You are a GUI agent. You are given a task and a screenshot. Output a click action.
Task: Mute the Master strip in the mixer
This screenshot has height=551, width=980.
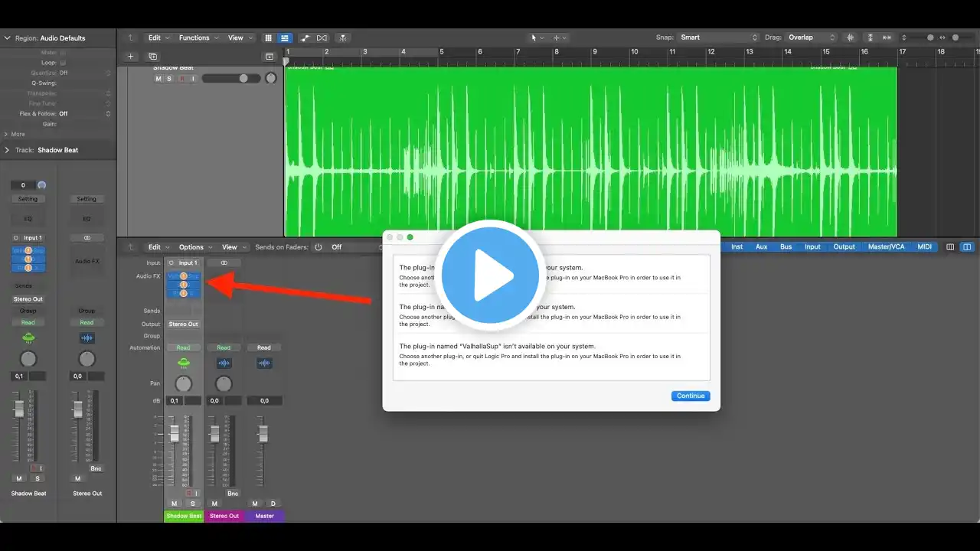pos(255,503)
